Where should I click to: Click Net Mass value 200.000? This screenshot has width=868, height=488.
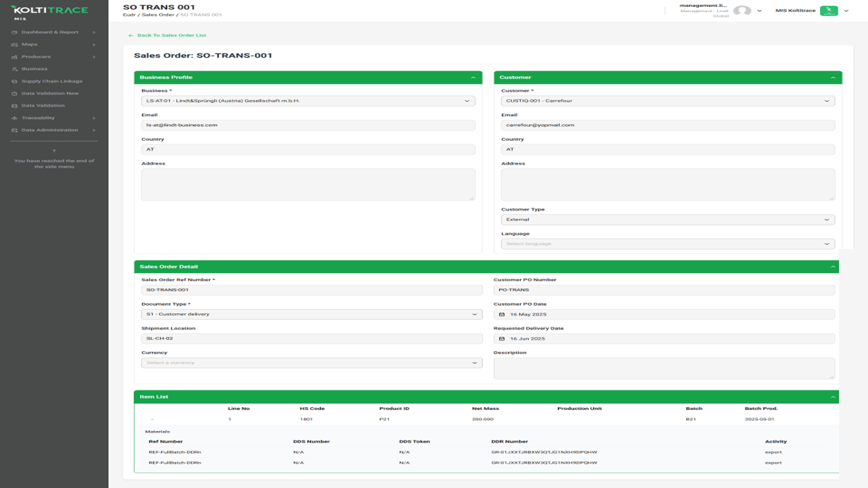(x=482, y=420)
